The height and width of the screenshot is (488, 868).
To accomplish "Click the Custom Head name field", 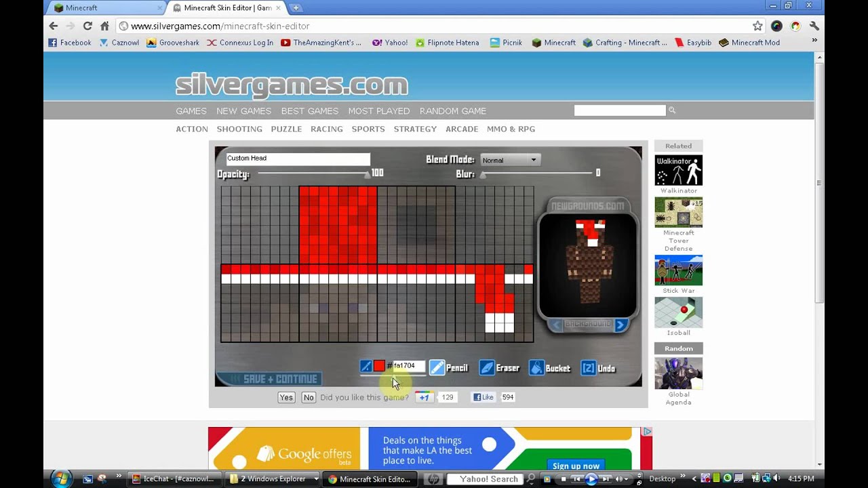I will [x=298, y=159].
